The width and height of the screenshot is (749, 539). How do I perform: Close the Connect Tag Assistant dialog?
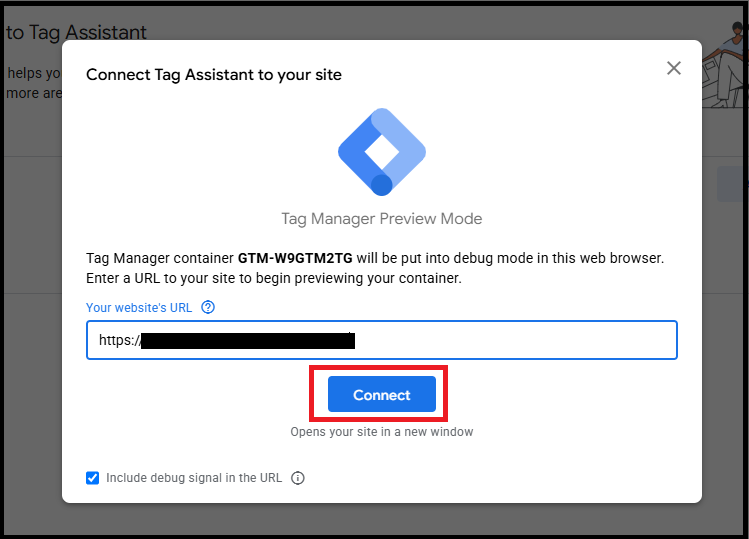click(x=674, y=68)
